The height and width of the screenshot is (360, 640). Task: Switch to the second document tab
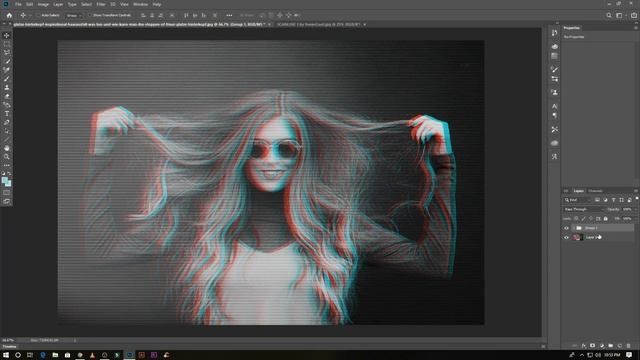click(x=319, y=24)
